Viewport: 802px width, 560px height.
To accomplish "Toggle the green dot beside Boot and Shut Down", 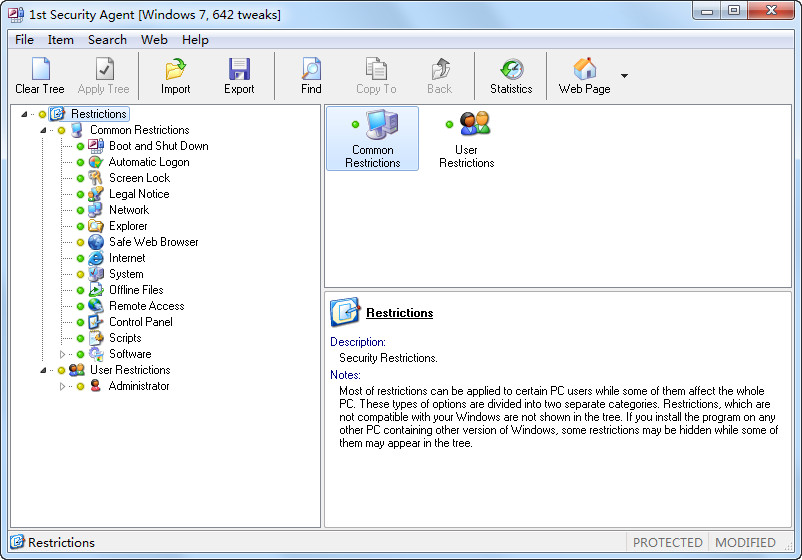I will 80,147.
